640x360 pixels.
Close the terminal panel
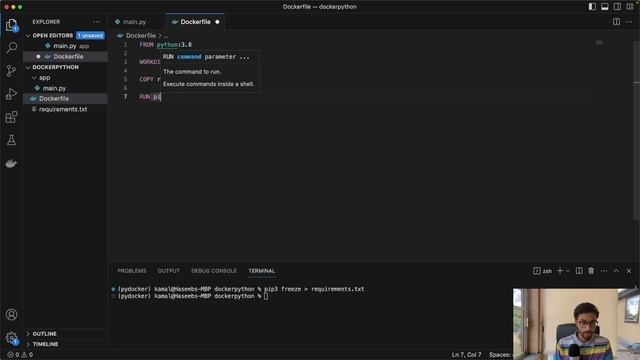coord(629,271)
